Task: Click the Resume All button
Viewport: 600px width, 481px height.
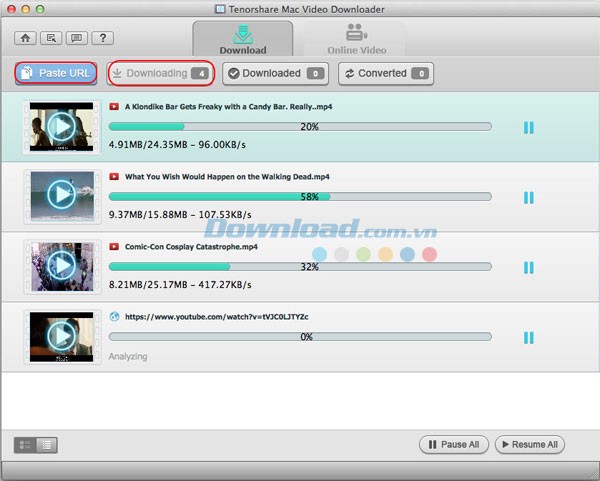Action: [530, 444]
